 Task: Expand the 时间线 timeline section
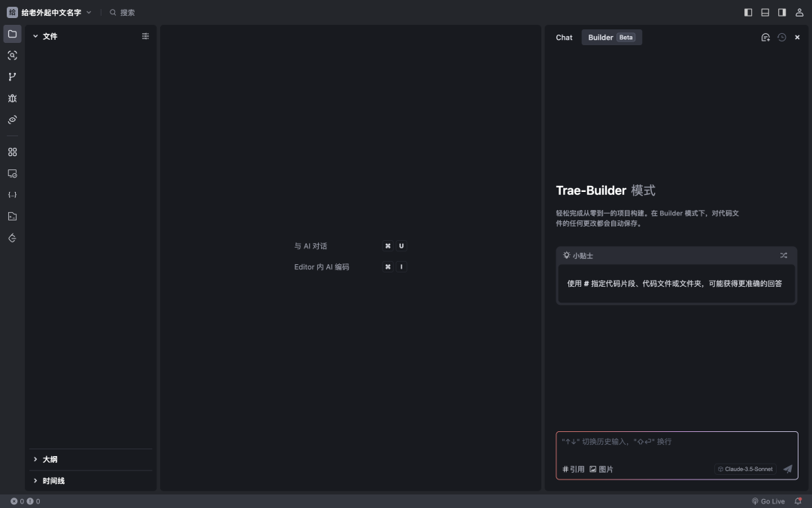tap(35, 481)
